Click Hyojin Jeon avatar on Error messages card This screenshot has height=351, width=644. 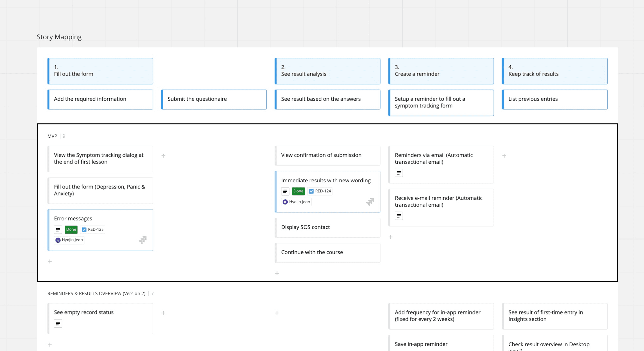[x=58, y=240]
